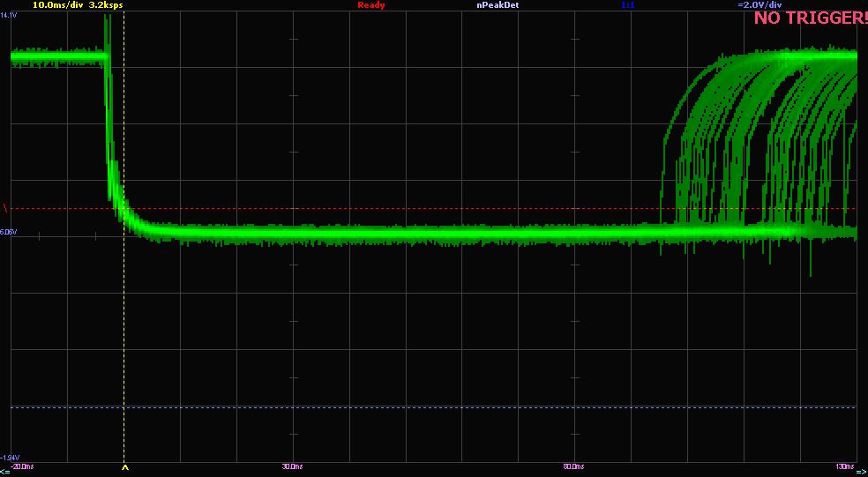
Task: Click the -20.0ms time axis label
Action: pos(22,466)
